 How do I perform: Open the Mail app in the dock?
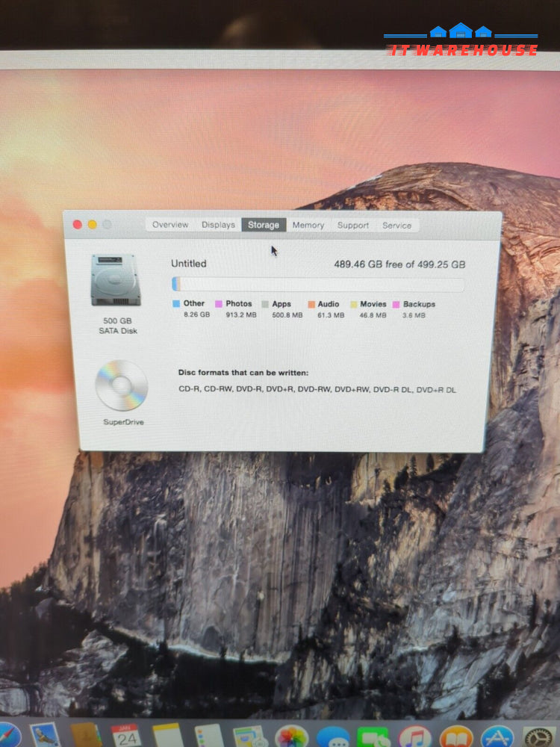[x=46, y=737]
